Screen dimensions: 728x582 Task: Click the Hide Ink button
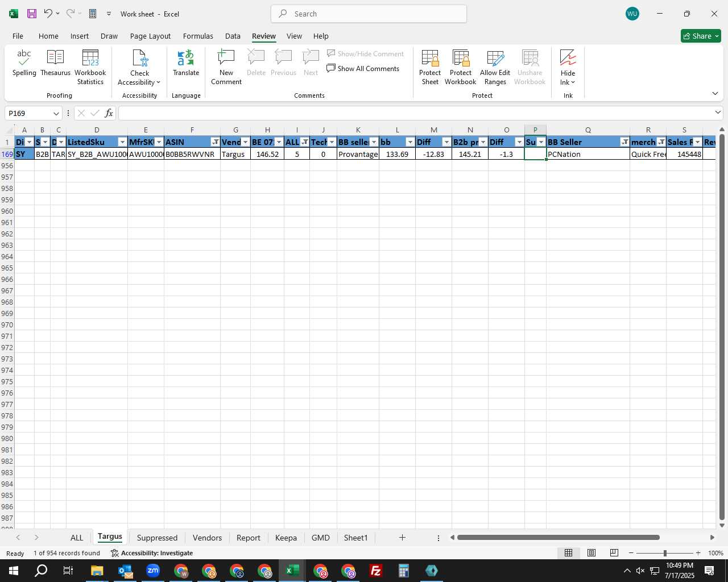[568, 67]
